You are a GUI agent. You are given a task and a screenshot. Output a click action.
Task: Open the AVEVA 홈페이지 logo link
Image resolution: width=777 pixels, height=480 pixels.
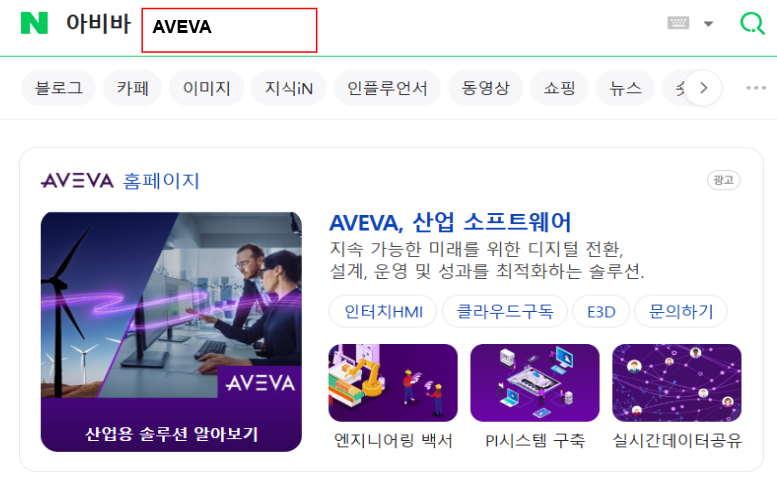point(120,181)
